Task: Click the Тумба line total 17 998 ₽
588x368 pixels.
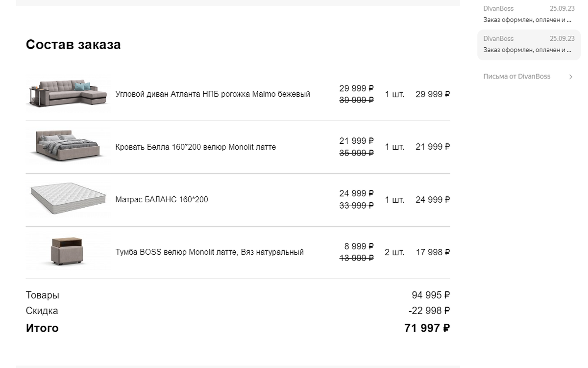Action: click(432, 252)
